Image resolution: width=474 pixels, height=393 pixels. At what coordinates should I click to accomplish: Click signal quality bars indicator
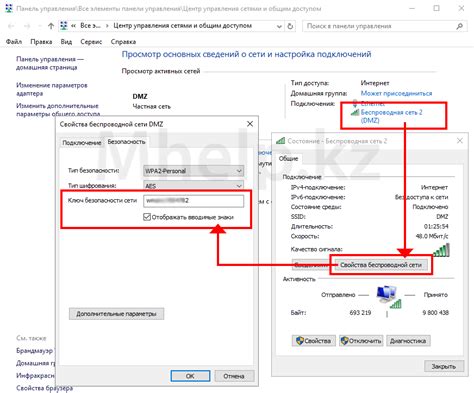441,250
